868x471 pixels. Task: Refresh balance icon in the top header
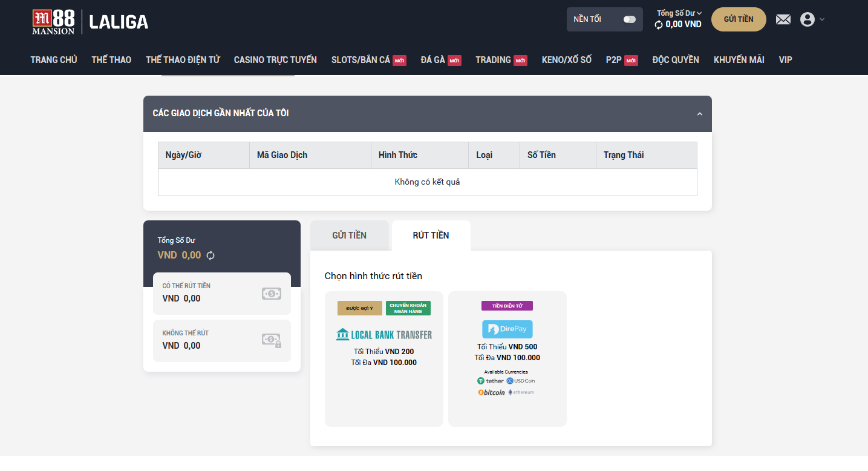659,25
